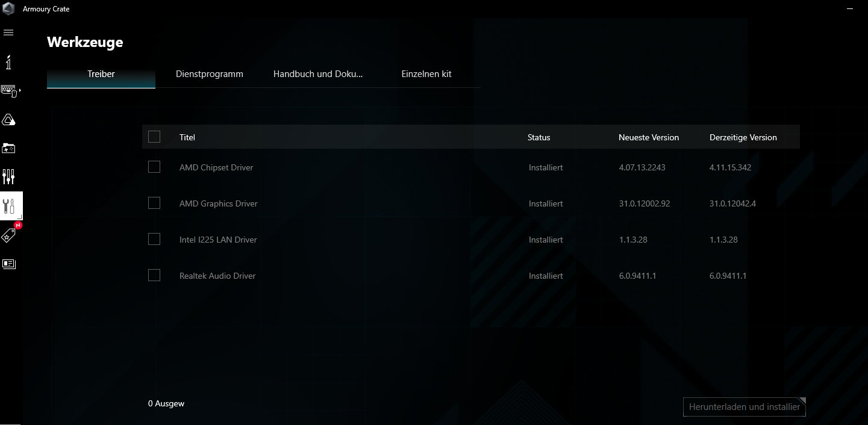Open the Devices keyboard-mouse sidebar icon
The width and height of the screenshot is (868, 425).
coord(10,91)
